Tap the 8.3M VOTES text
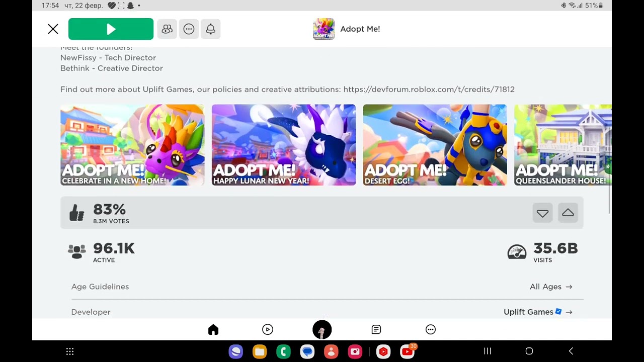This screenshot has height=362, width=644. click(x=111, y=221)
